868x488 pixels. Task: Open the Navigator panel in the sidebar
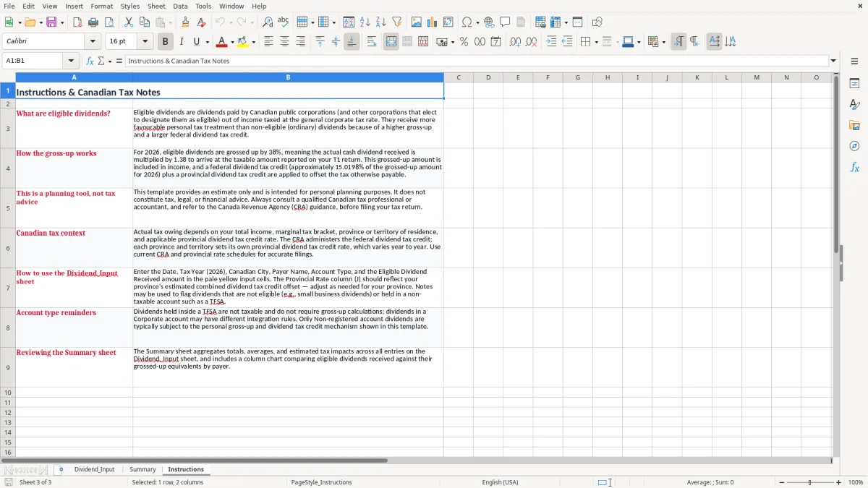point(854,146)
